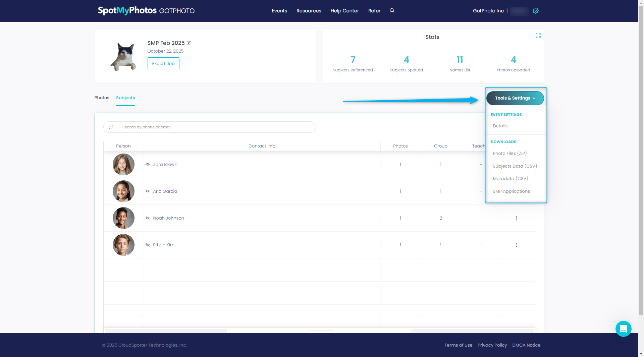Click the search field magnifier icon
The height and width of the screenshot is (357, 644).
coord(111,127)
